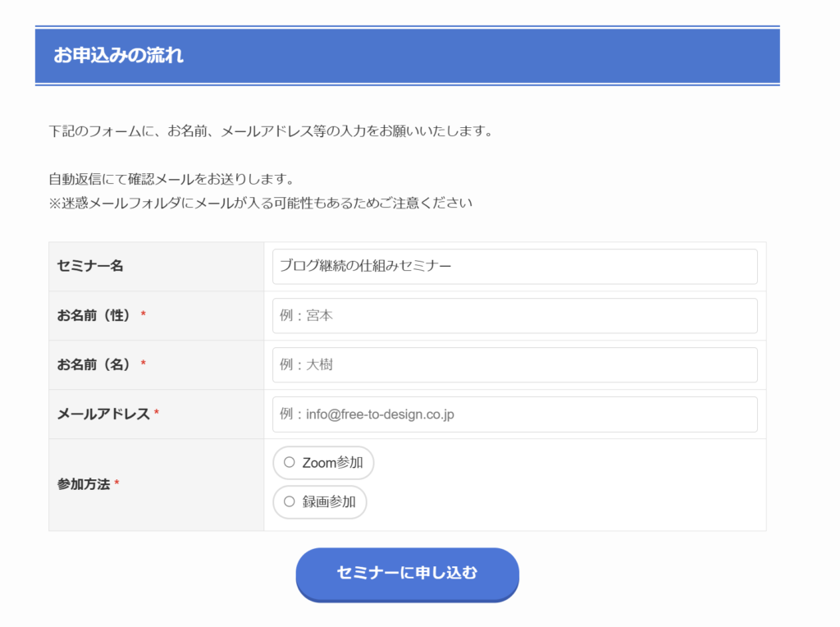The image size is (840, 627).
Task: Click the メールアドレス field label
Action: 103,414
